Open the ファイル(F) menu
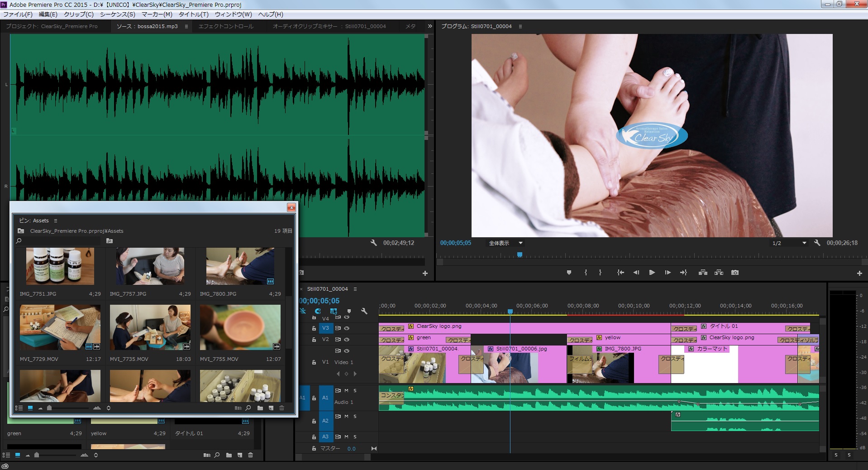The height and width of the screenshot is (470, 868). pos(18,14)
